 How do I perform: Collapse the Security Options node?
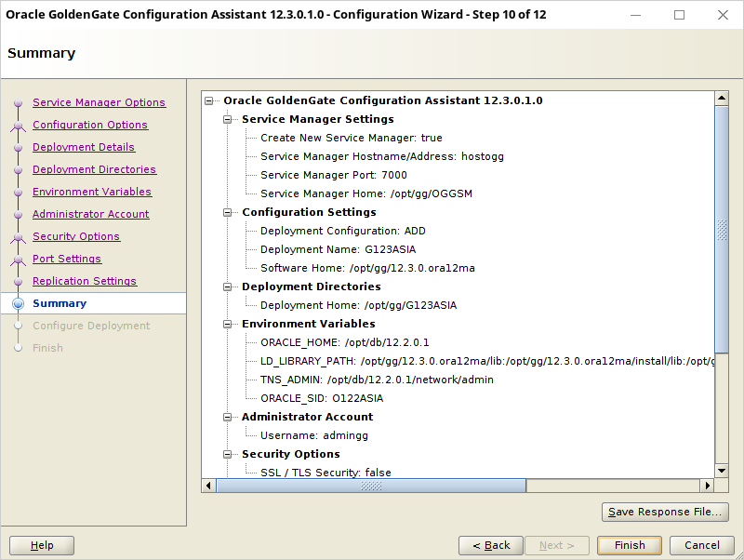pyautogui.click(x=228, y=454)
